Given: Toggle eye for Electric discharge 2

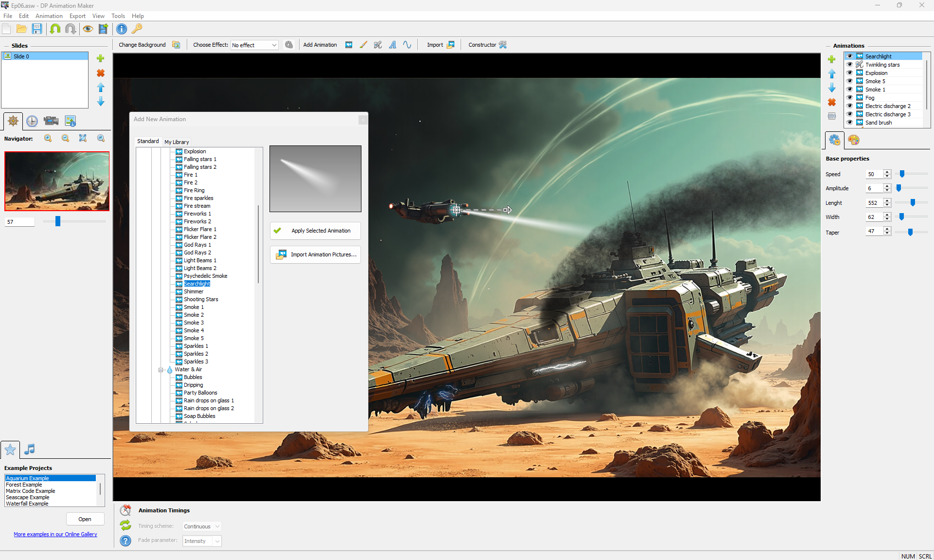Looking at the screenshot, I should (x=850, y=106).
